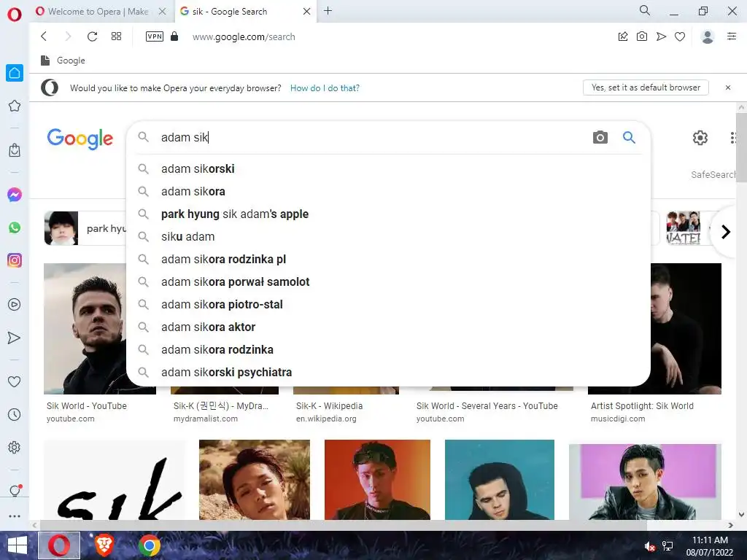Dismiss the default browser prompt
This screenshot has width=747, height=560.
point(727,87)
